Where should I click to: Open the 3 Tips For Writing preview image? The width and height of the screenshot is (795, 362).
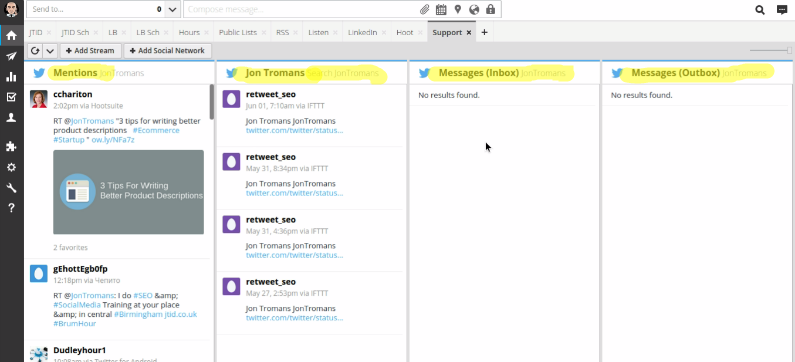[x=128, y=192]
